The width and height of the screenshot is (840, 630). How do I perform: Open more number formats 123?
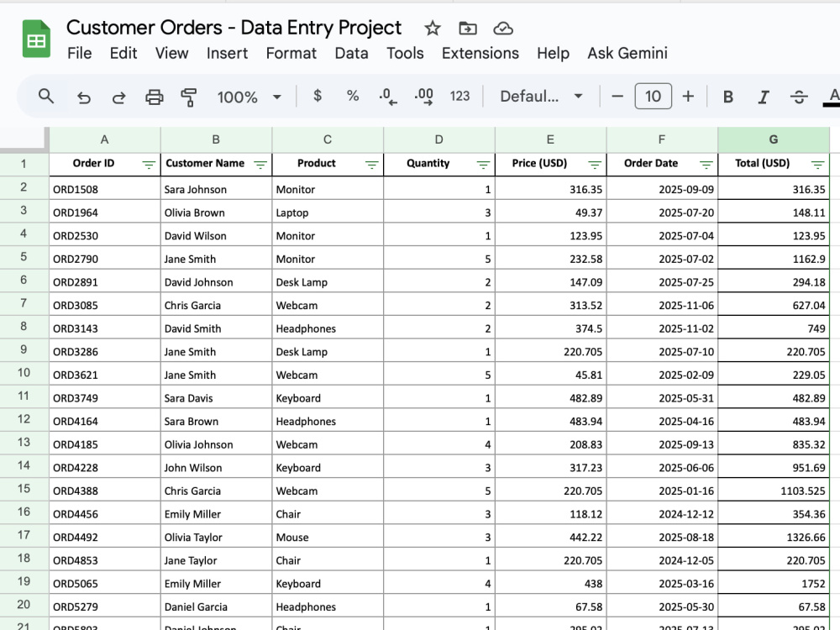tap(459, 96)
